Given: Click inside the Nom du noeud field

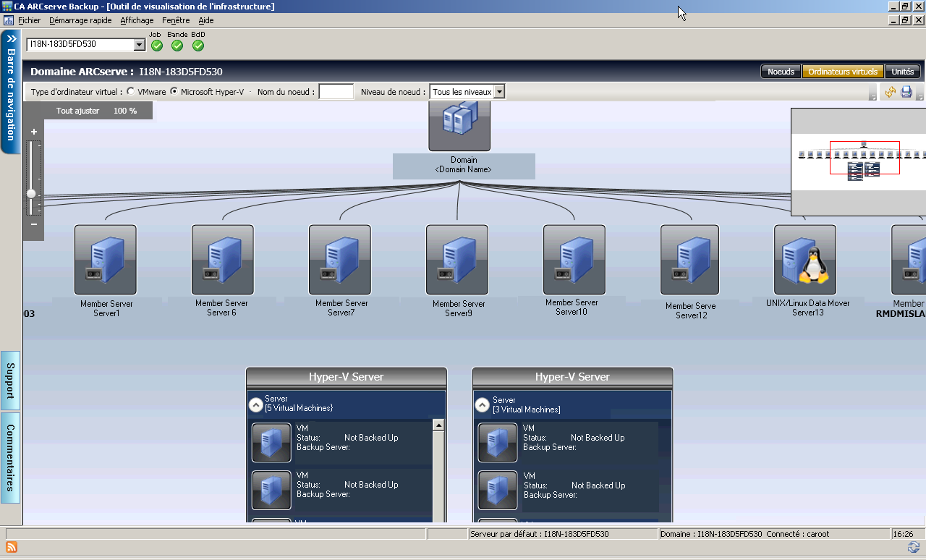Looking at the screenshot, I should (x=336, y=91).
